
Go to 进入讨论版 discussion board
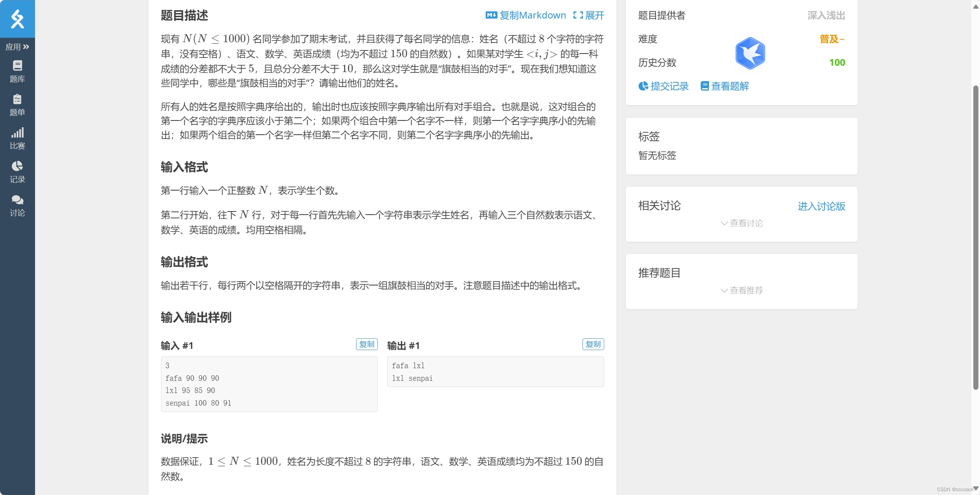point(821,206)
